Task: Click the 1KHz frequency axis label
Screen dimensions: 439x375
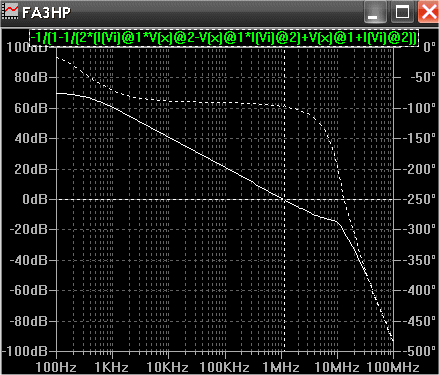Action: point(112,367)
